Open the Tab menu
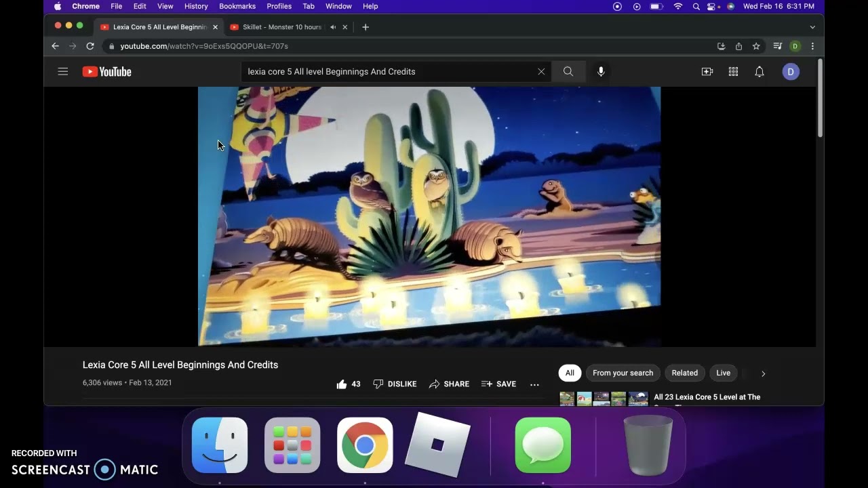This screenshot has width=868, height=488. [309, 6]
